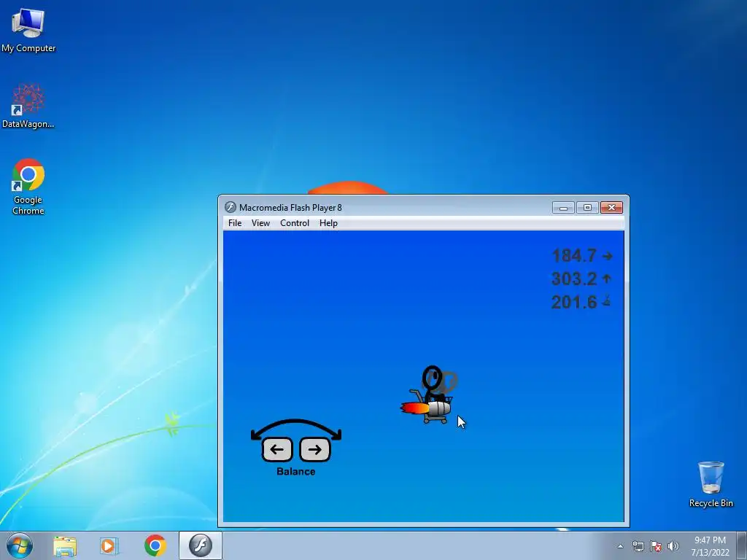Click the volume speaker tray icon
Viewport: 747px width, 560px height.
(673, 546)
